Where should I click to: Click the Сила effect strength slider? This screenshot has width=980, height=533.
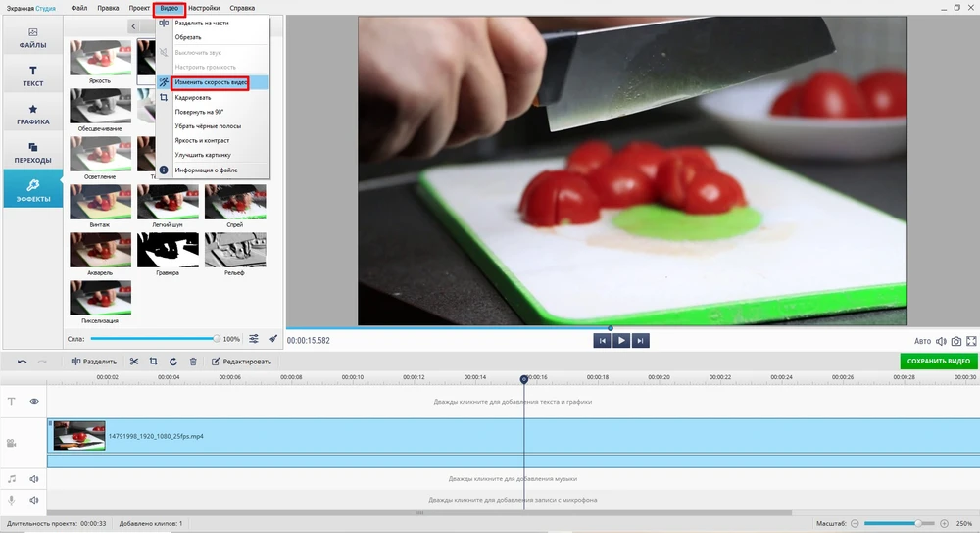[x=154, y=339]
